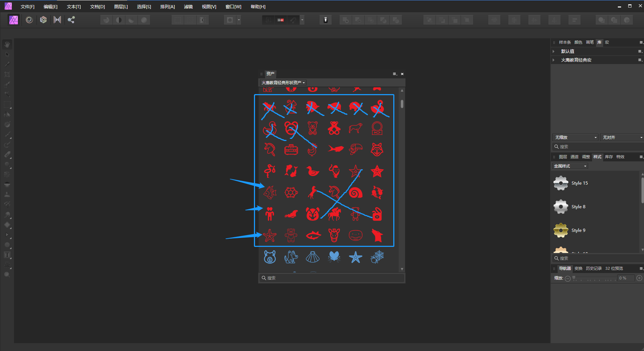Screen dimensions: 644x351
Task: Select the Move tool in the left toolbar
Action: point(7,54)
